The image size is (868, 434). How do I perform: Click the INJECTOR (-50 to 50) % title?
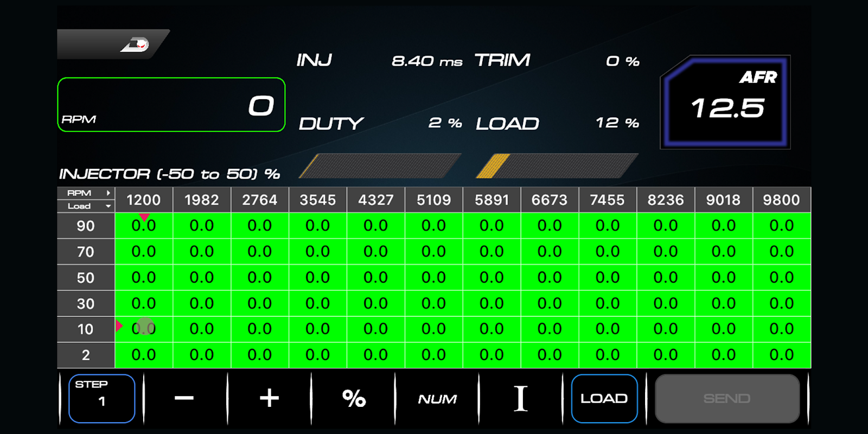169,174
